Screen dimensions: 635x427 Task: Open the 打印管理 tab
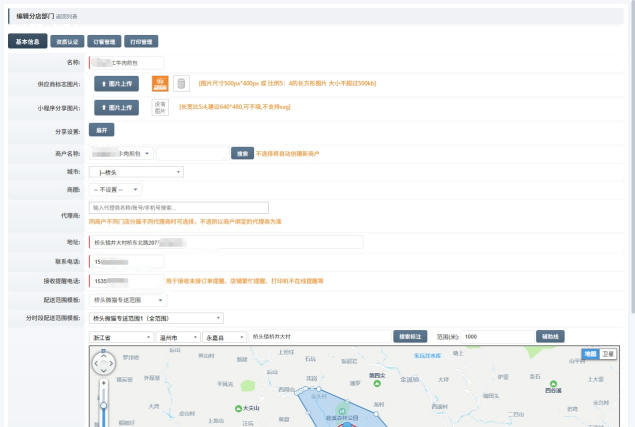pos(141,42)
